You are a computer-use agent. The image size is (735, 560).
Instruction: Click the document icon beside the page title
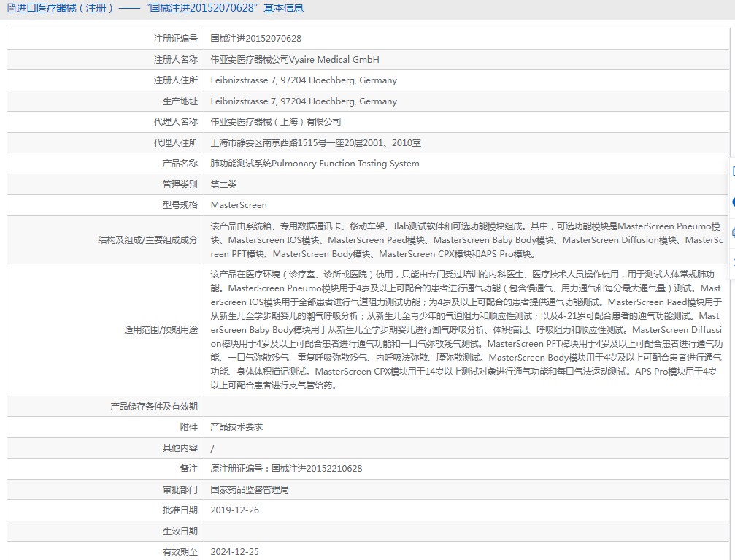coord(11,8)
